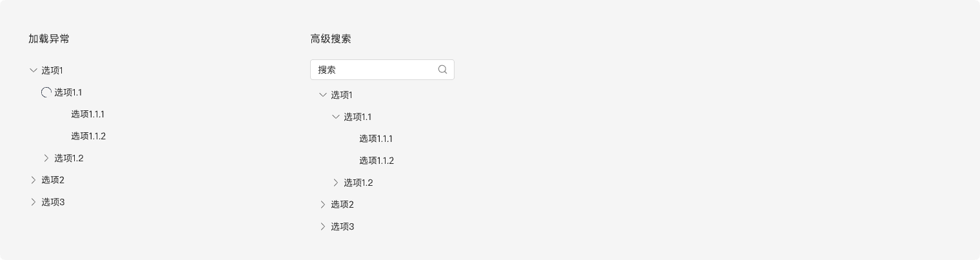The height and width of the screenshot is (260, 980).
Task: Collapse 选项1 in the 高级搜索 tree
Action: point(323,95)
